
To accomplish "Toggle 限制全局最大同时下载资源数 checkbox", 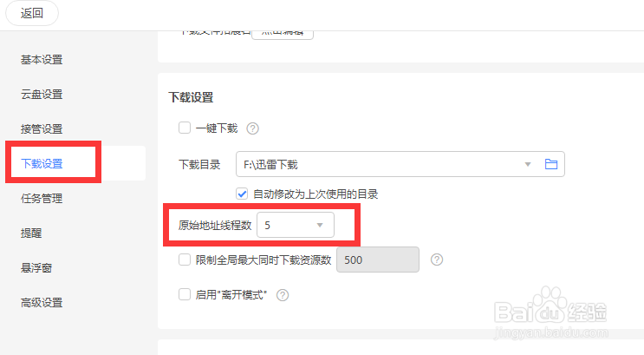I will (x=185, y=260).
